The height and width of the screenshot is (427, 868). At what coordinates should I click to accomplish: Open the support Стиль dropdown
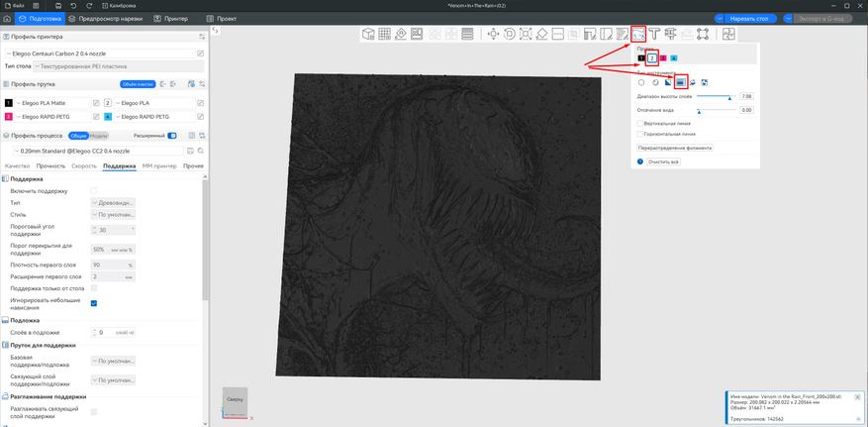tap(113, 214)
